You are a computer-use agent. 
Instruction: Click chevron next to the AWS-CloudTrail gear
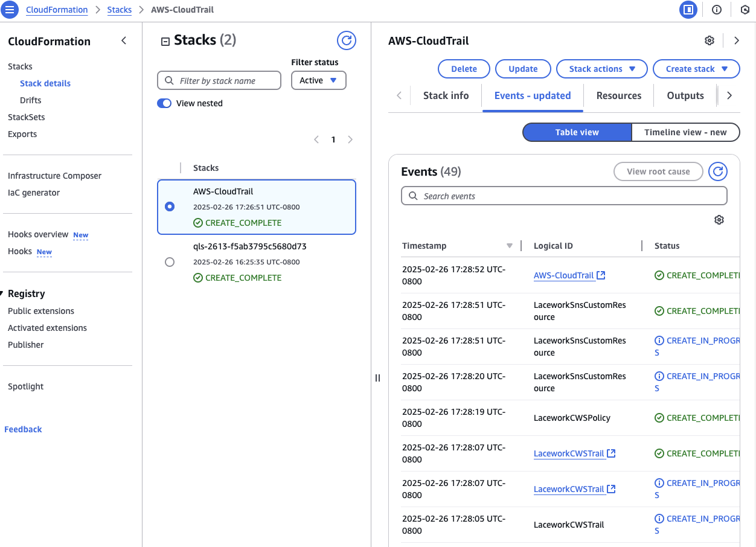(x=737, y=40)
